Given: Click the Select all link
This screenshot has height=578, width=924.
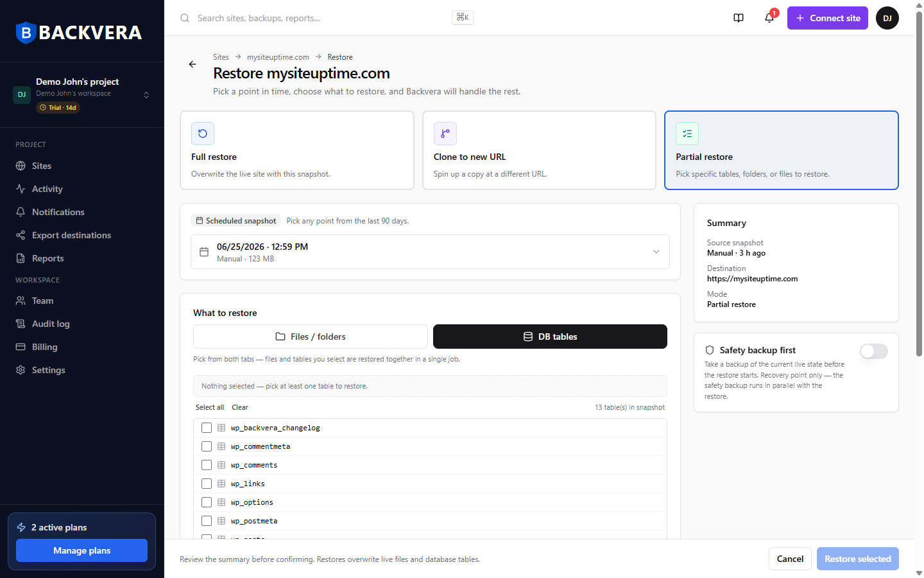Looking at the screenshot, I should click(x=210, y=407).
